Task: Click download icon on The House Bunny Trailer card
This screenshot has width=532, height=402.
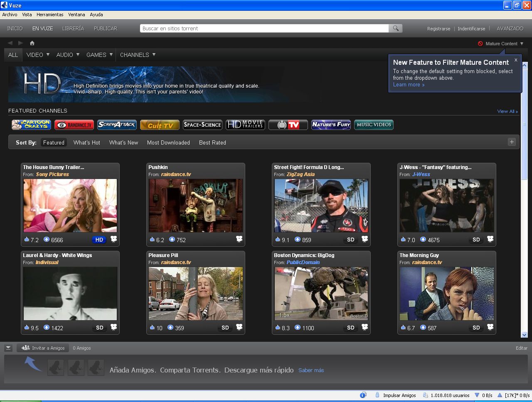Action: click(47, 240)
